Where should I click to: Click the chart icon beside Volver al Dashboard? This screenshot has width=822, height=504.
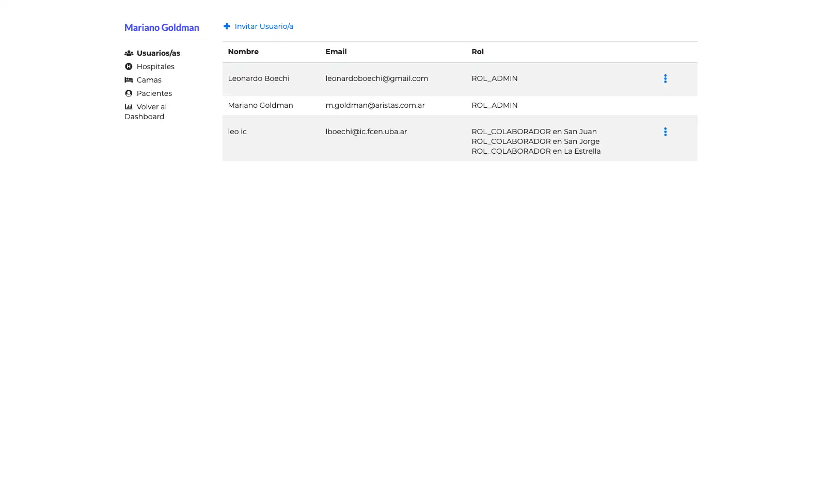(129, 107)
